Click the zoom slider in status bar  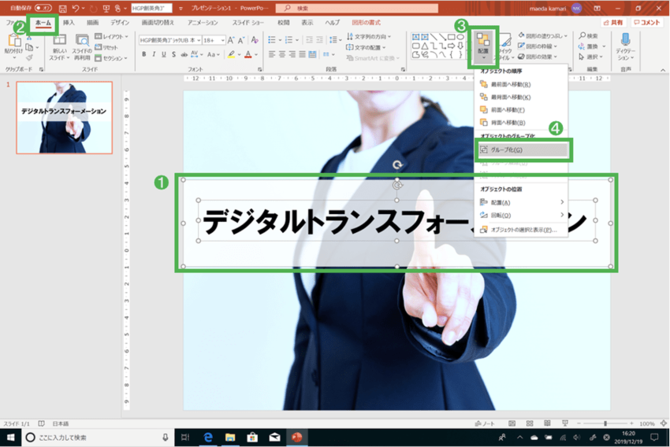click(x=605, y=423)
